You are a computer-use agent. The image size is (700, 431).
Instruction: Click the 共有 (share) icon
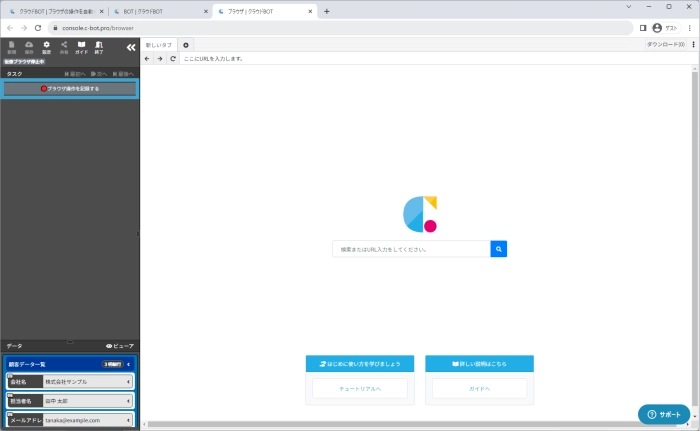(64, 47)
